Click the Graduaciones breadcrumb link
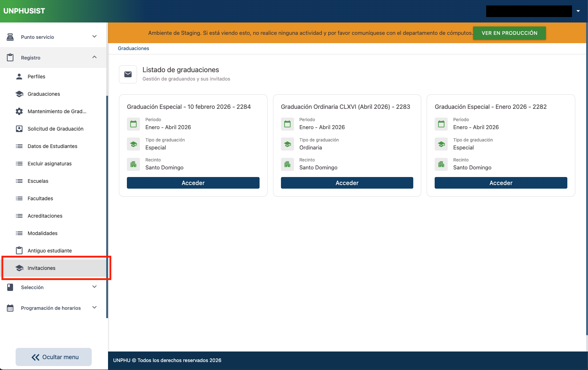This screenshot has width=588, height=370. [x=133, y=48]
